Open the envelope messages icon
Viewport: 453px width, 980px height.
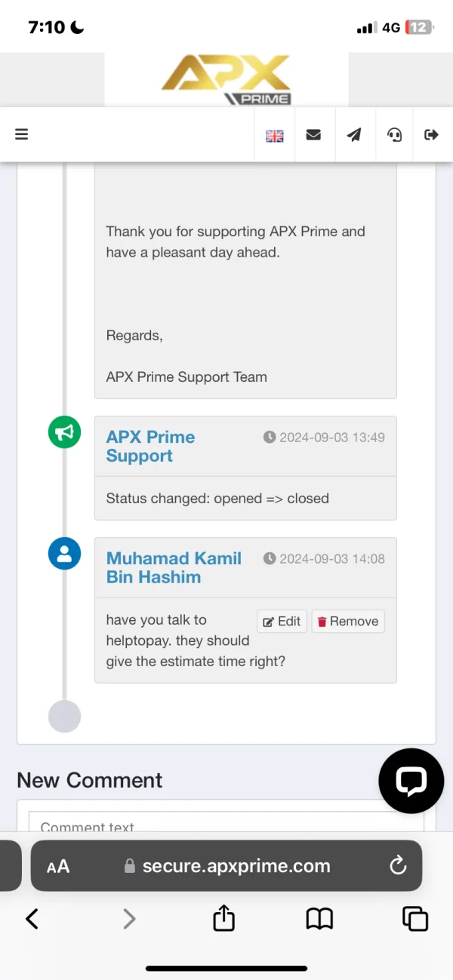313,135
